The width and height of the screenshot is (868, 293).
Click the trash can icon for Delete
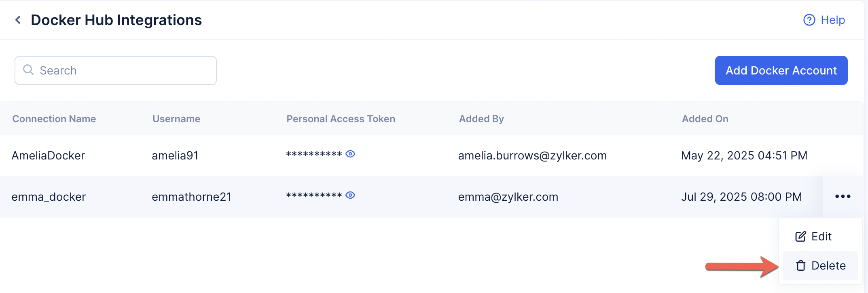800,266
